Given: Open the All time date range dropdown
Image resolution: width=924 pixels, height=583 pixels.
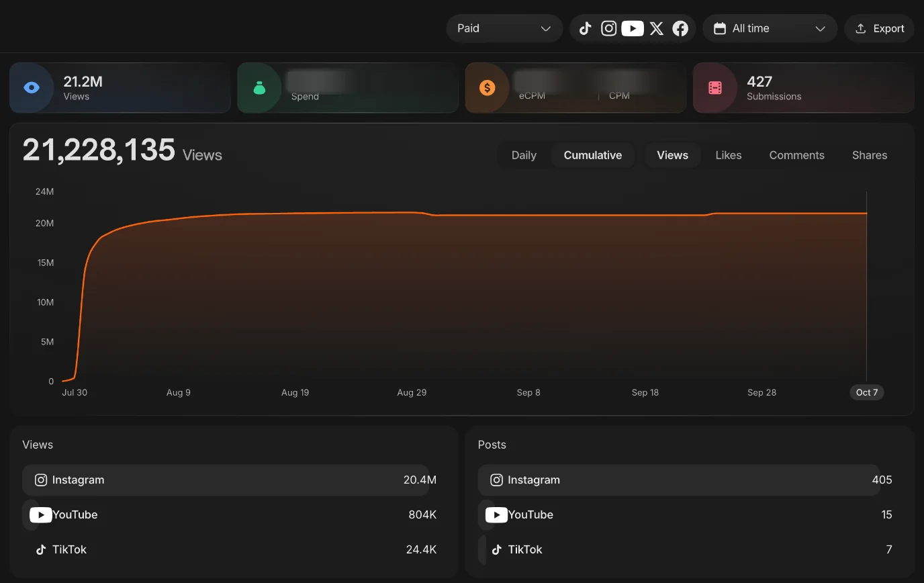Looking at the screenshot, I should coord(770,28).
